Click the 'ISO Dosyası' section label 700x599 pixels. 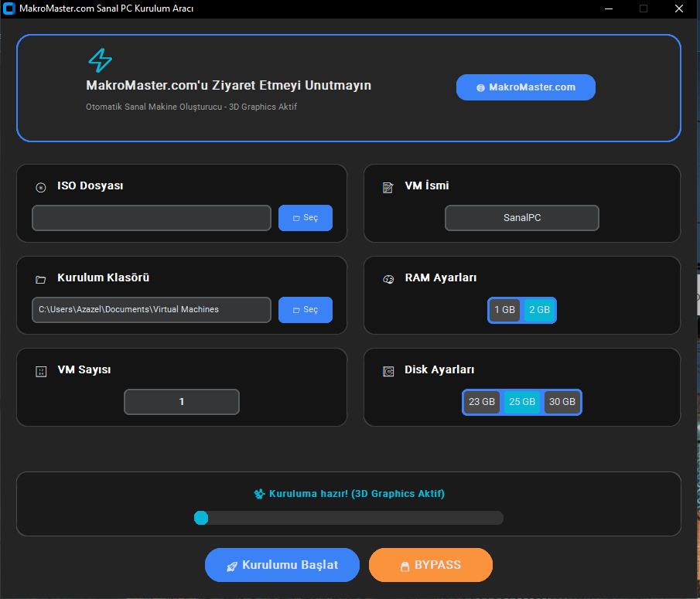pos(90,186)
